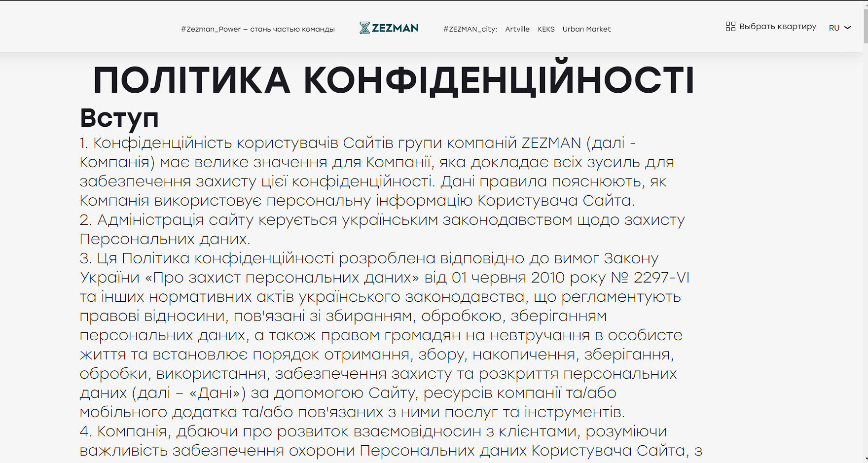Click the grid icon beside Выбрать квартиру
Viewport: 868px width, 463px height.
coord(730,27)
